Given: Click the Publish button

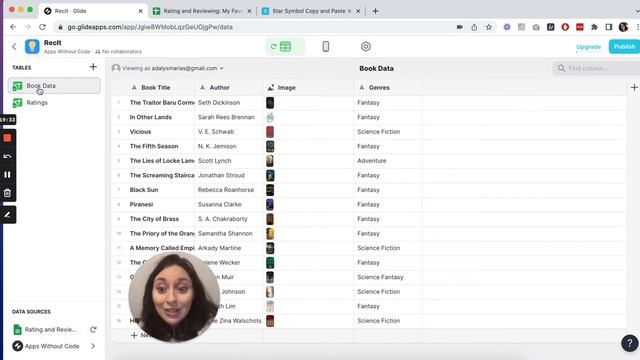Looking at the screenshot, I should click(624, 47).
